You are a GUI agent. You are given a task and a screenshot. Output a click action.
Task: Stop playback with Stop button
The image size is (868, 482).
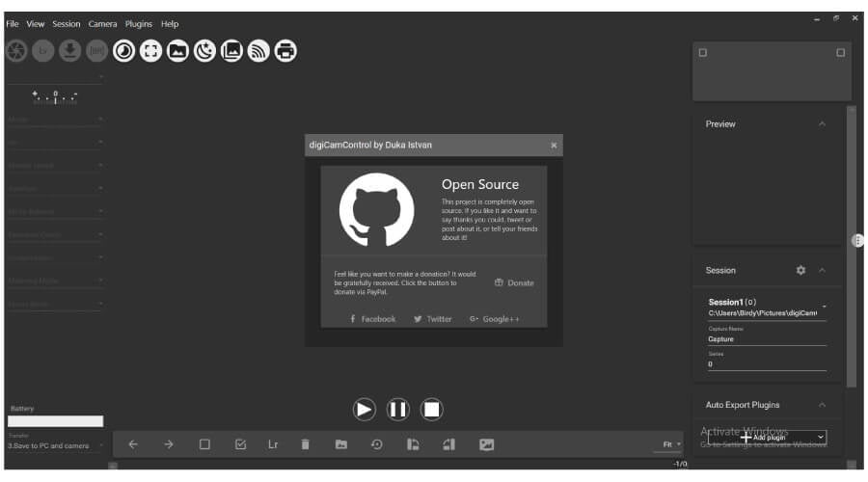coord(432,410)
